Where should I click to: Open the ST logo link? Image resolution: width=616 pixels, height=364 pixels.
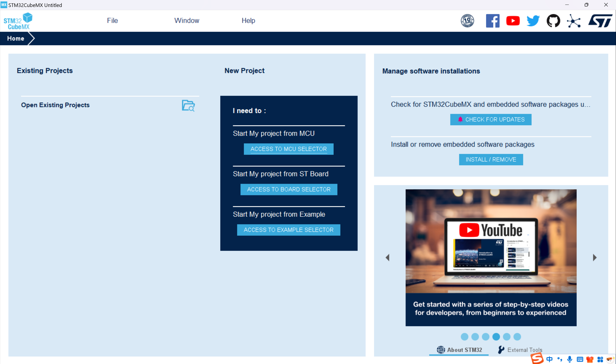pos(600,21)
